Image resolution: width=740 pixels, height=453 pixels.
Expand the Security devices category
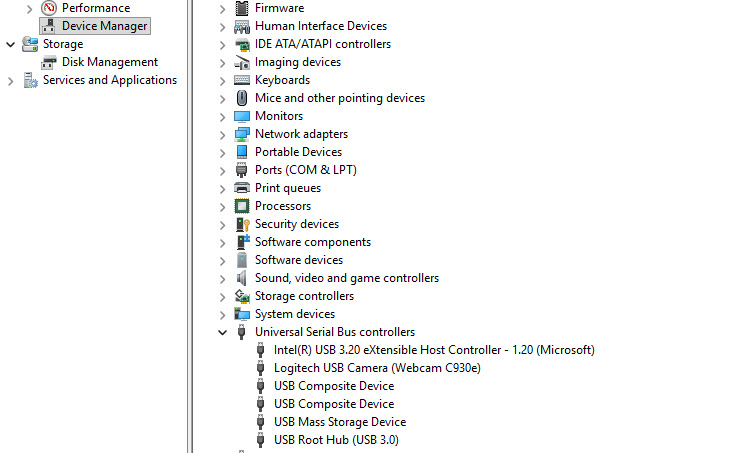[x=222, y=225]
